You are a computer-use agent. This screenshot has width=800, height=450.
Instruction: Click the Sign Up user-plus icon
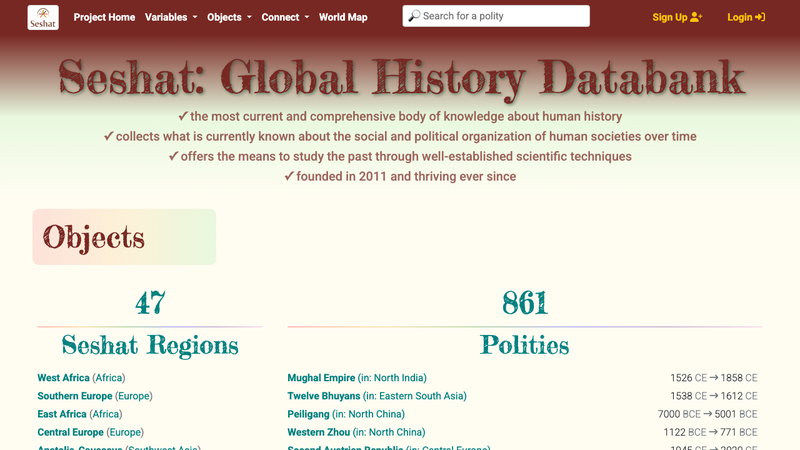(x=696, y=17)
